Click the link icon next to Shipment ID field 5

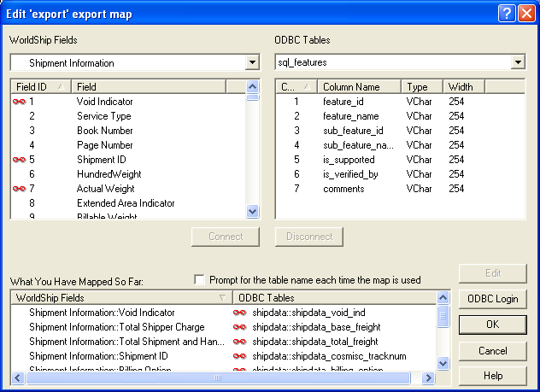coord(20,160)
